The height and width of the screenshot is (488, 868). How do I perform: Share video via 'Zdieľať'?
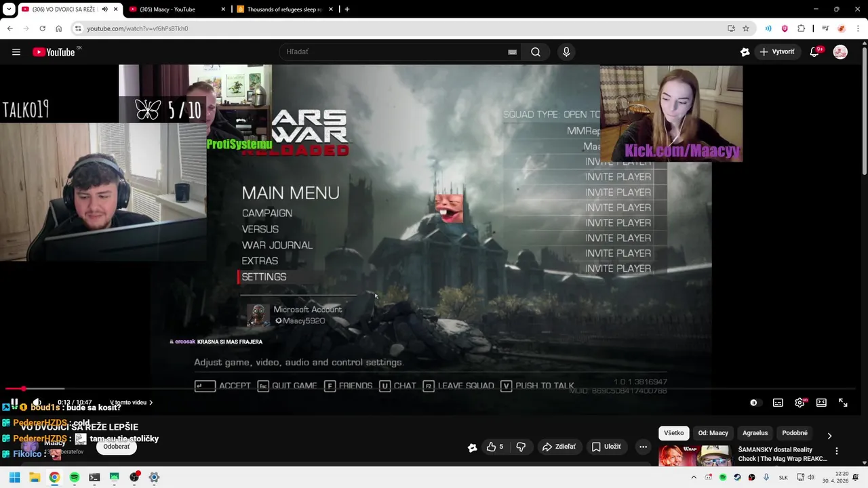click(x=559, y=447)
